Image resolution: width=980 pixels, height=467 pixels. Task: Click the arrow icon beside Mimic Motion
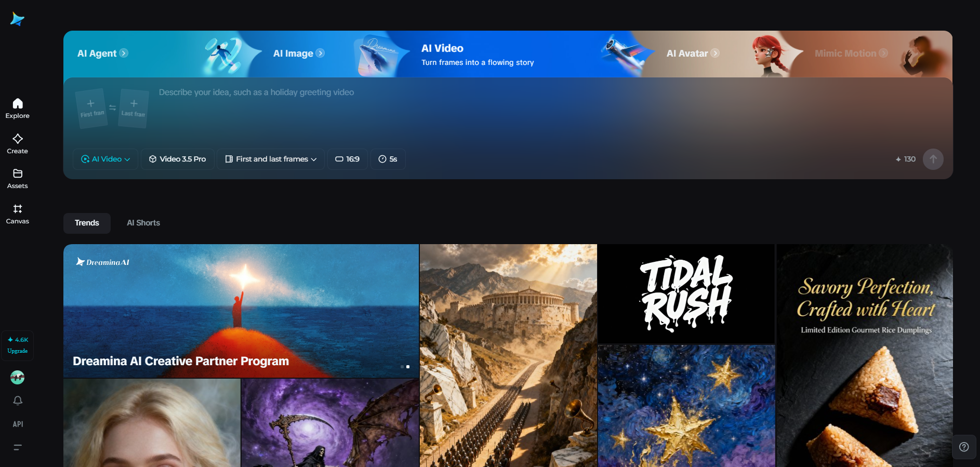coord(883,53)
